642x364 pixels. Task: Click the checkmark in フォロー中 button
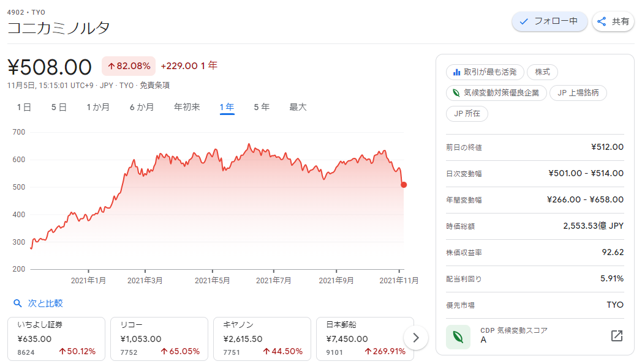pyautogui.click(x=524, y=21)
